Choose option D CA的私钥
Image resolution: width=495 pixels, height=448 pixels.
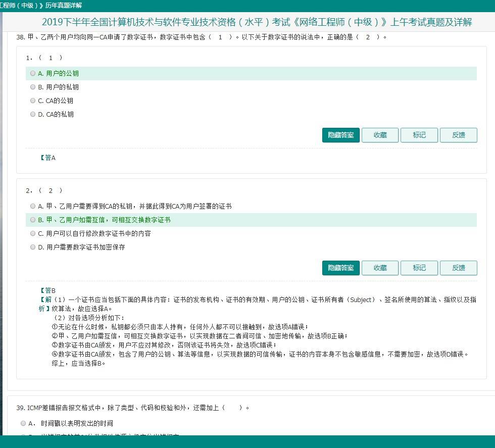[x=33, y=114]
